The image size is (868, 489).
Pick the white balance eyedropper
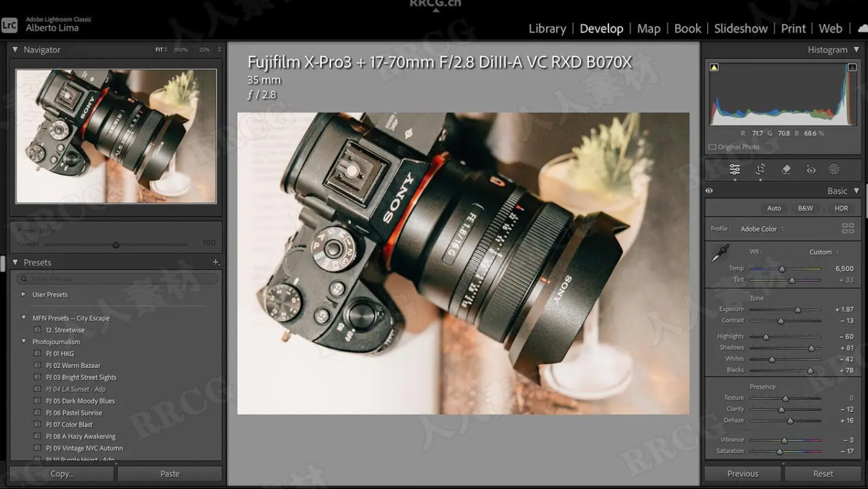(x=719, y=253)
